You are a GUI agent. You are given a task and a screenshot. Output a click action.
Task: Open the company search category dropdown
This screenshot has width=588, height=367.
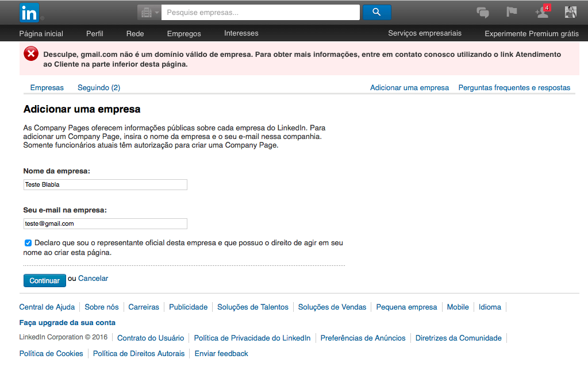tap(149, 13)
